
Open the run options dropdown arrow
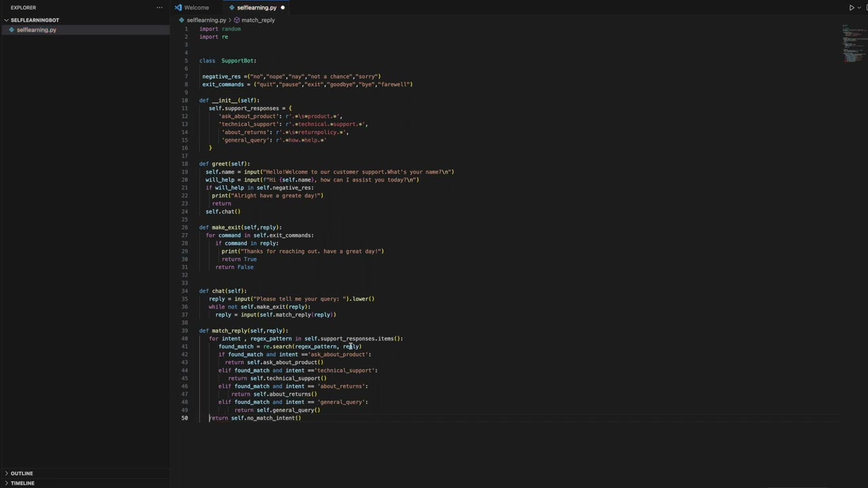click(860, 7)
